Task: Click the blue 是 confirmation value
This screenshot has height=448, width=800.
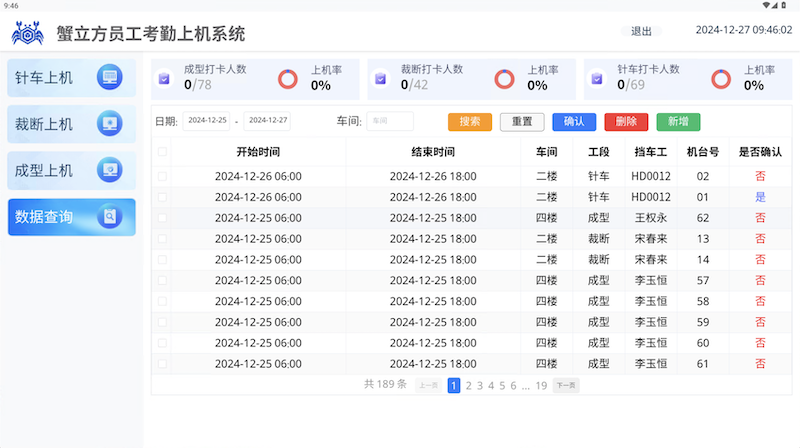Action: [x=760, y=197]
